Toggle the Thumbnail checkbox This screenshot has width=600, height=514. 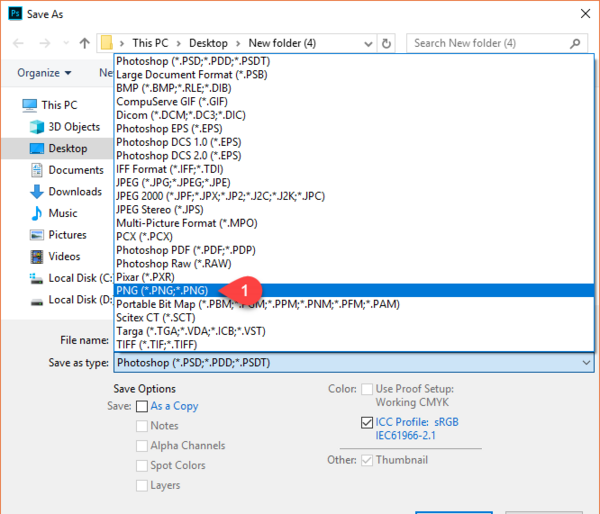[367, 460]
